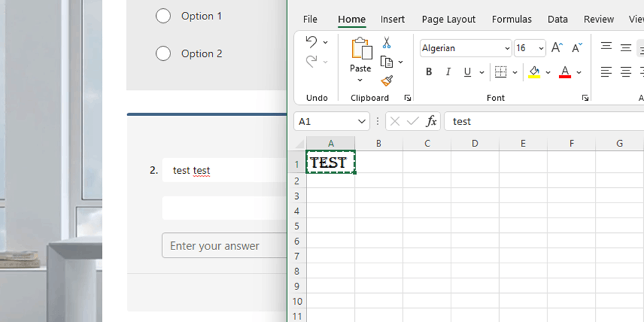Cancel formula entry X icon
Image resolution: width=644 pixels, height=322 pixels.
click(x=395, y=122)
